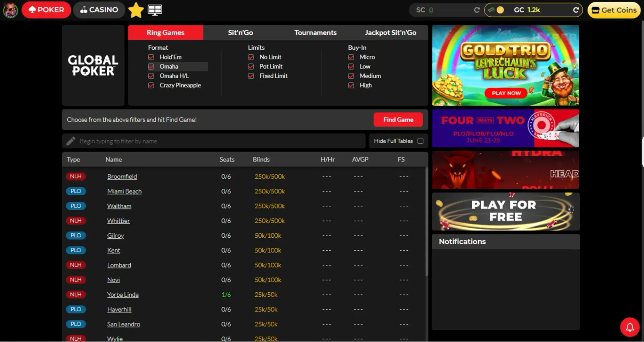Open the San Leandro table link
This screenshot has height=342, width=644.
124,324
